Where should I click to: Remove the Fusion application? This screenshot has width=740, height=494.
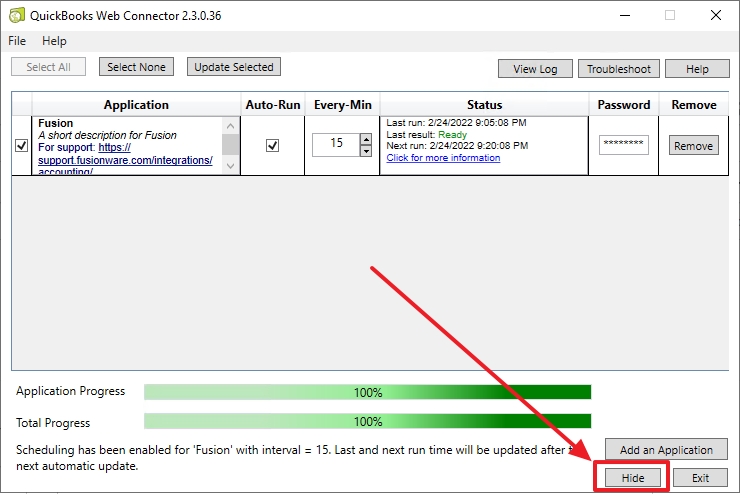pos(693,146)
